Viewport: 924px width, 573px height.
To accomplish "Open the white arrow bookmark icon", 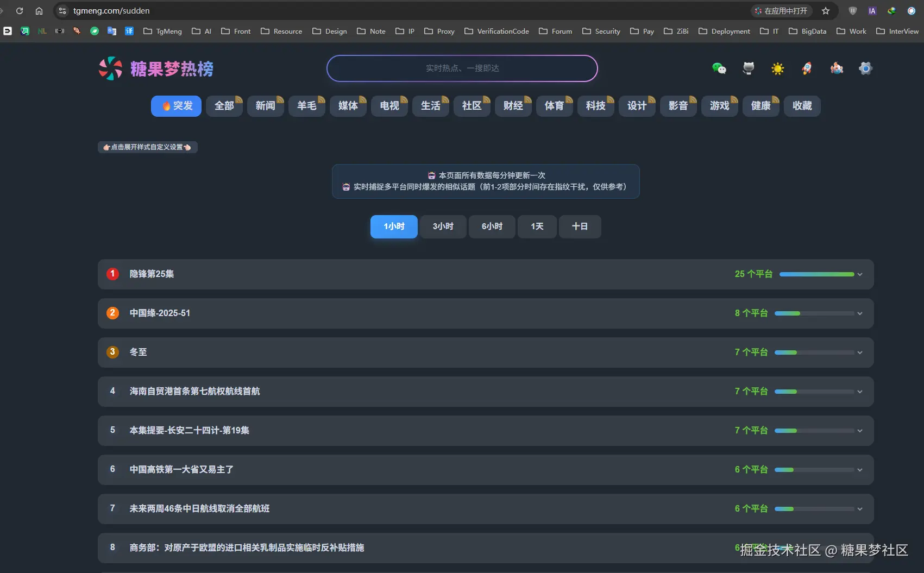I will (8, 31).
